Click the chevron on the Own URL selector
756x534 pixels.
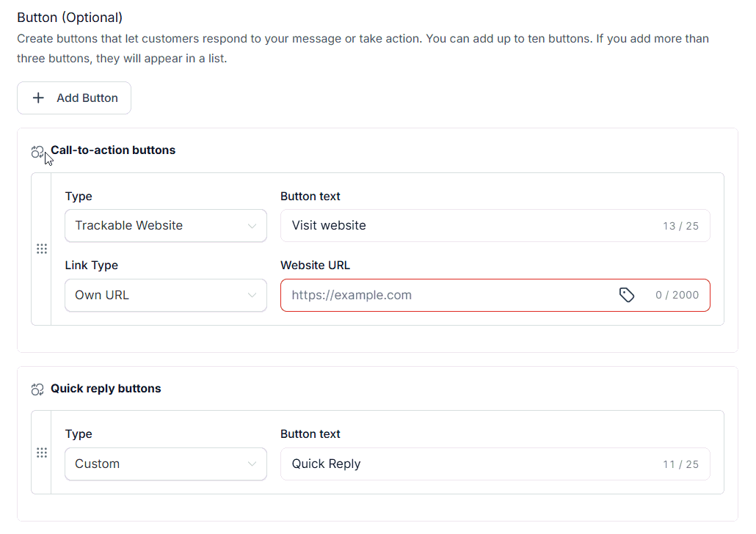253,295
